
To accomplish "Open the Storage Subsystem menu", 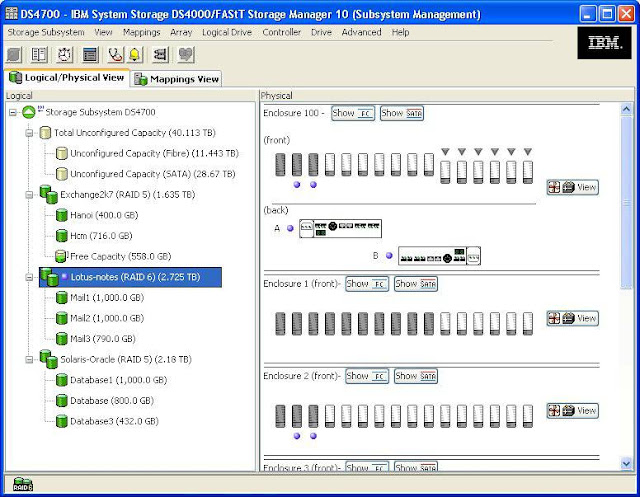I will (46, 32).
